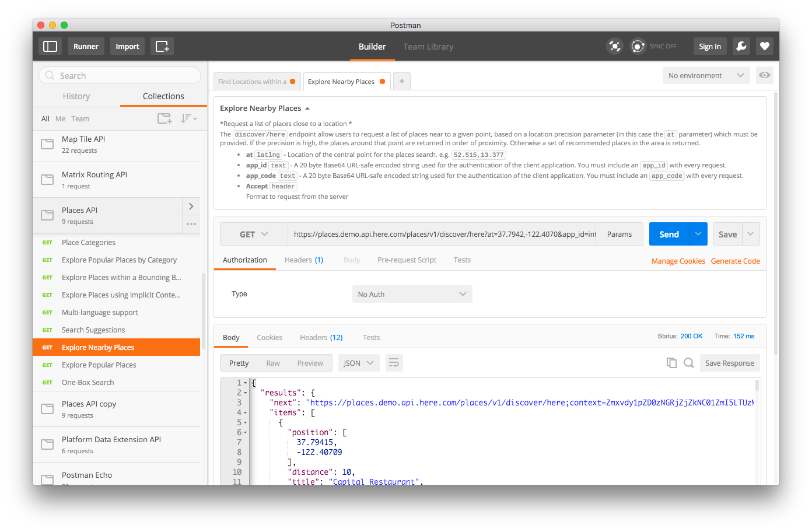
Task: Open the Pre-request Script tab
Action: [x=407, y=260]
